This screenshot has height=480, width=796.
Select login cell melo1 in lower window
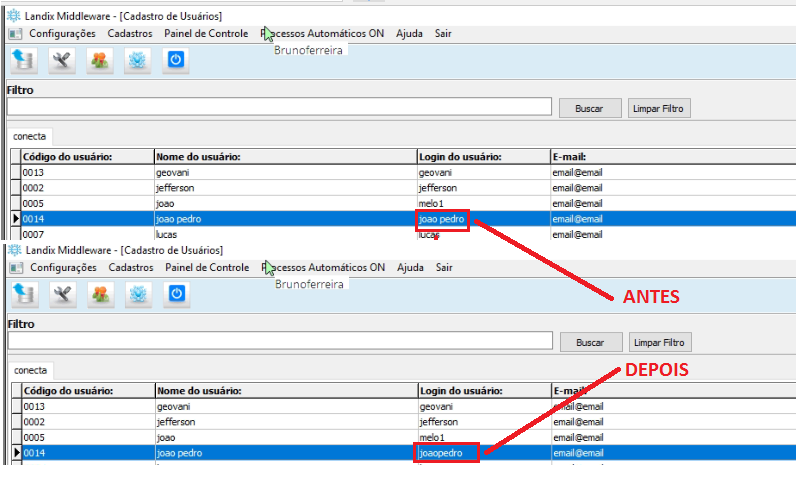click(x=485, y=437)
